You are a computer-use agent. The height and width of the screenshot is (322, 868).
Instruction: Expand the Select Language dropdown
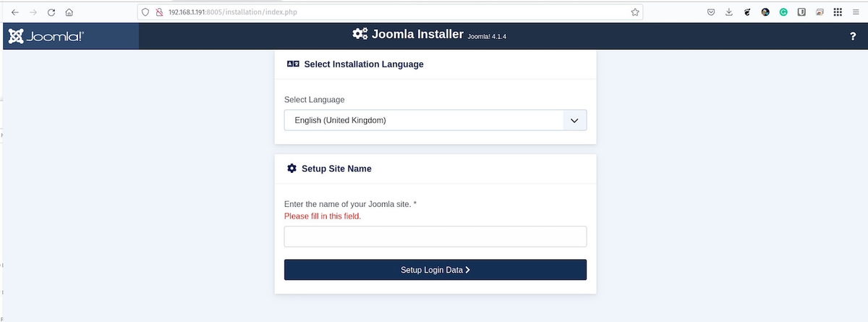tap(435, 120)
